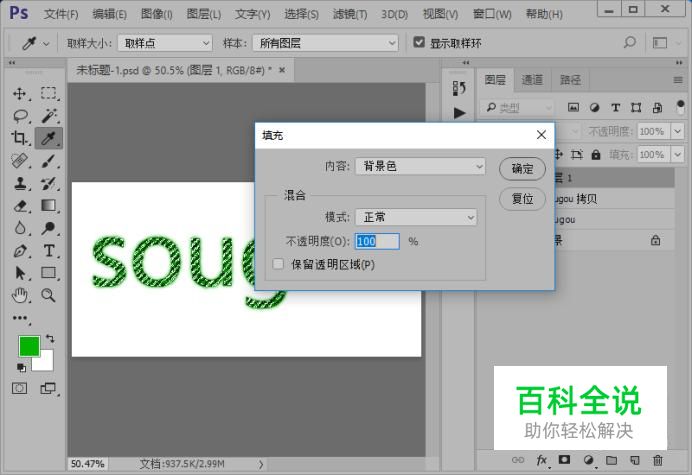The width and height of the screenshot is (692, 475).
Task: Filter layers by smart objects
Action: 657,107
